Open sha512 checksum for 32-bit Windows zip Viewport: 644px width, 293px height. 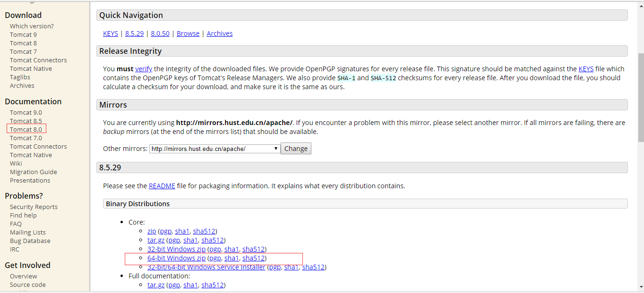[x=254, y=249]
